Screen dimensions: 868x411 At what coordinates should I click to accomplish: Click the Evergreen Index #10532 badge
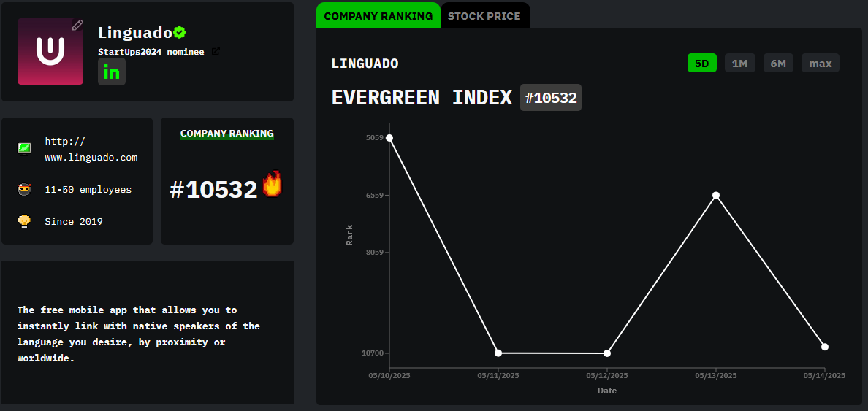[x=551, y=98]
